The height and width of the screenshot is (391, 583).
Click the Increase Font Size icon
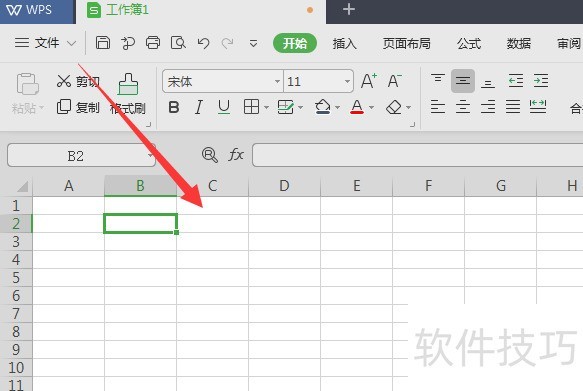[369, 81]
